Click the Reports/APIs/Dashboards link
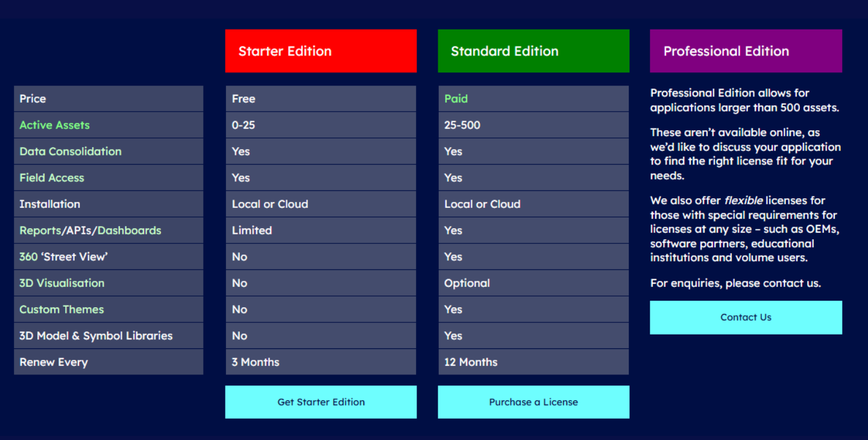Image resolution: width=868 pixels, height=440 pixels. [x=90, y=231]
